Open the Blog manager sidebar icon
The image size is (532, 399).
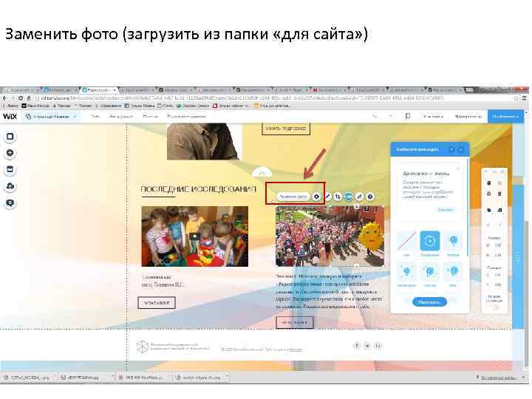pyautogui.click(x=10, y=203)
